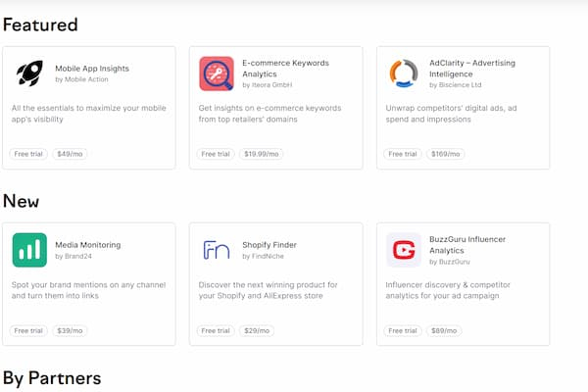The width and height of the screenshot is (588, 392).
Task: Click the AdClarity circular logo icon
Action: [404, 73]
